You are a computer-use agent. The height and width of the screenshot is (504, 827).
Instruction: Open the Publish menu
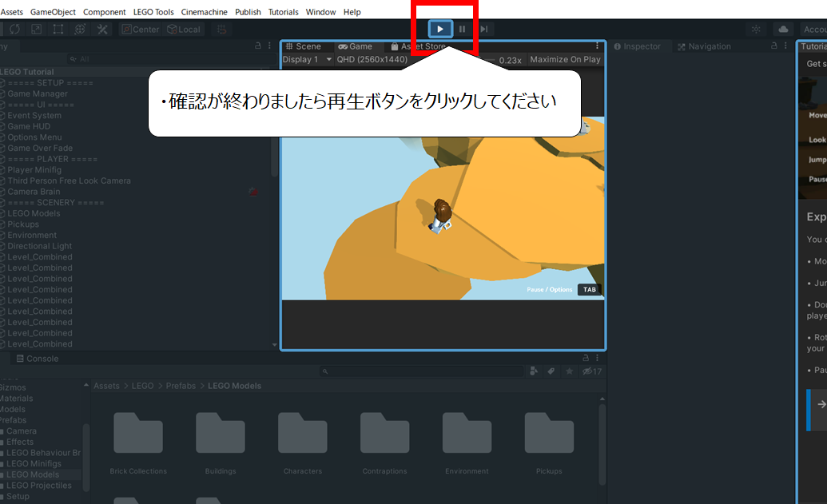coord(248,12)
